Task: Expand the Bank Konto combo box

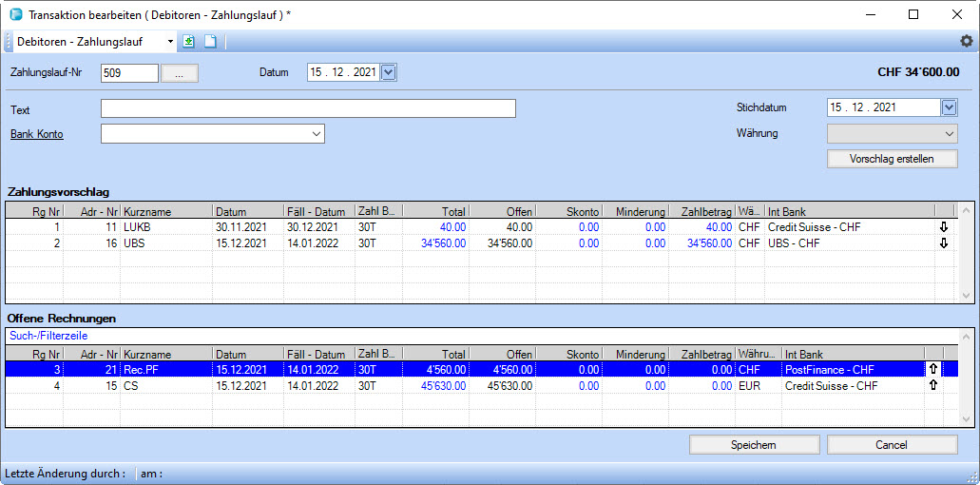Action: (316, 134)
